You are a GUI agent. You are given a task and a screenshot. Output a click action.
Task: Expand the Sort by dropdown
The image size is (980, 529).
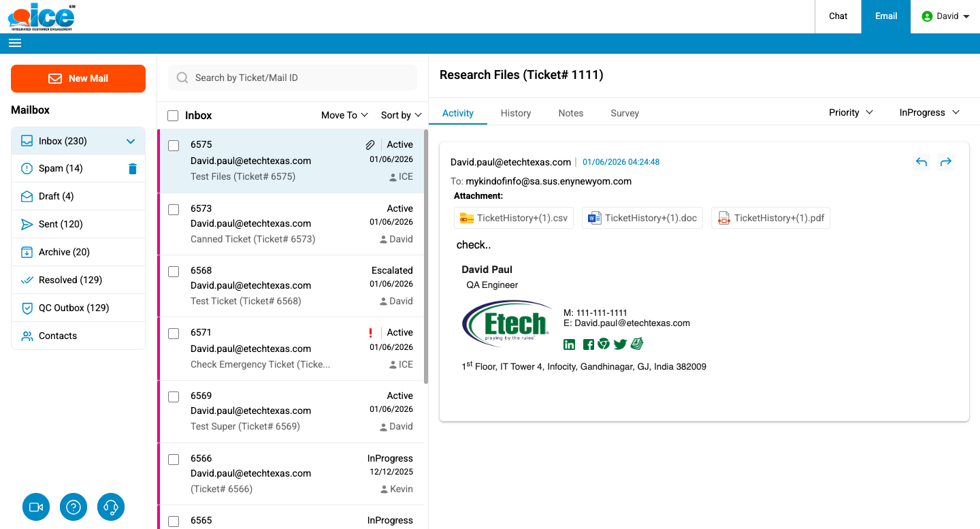pos(401,115)
